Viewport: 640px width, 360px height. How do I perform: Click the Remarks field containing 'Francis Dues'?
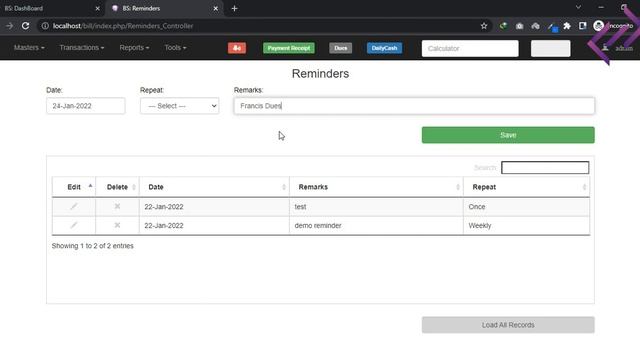point(414,106)
